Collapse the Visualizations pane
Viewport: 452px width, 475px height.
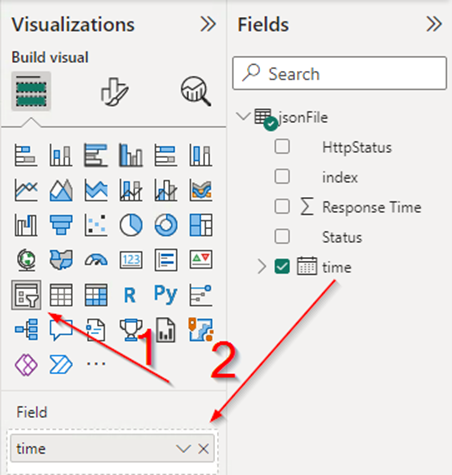coord(208,24)
